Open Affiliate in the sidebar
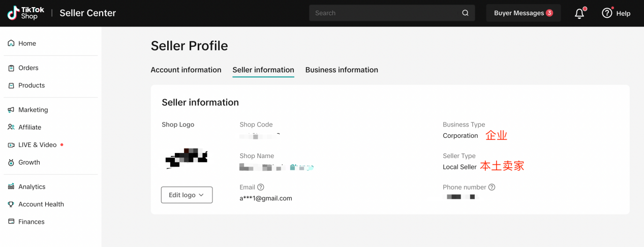Viewport: 644px width, 247px height. (29, 127)
